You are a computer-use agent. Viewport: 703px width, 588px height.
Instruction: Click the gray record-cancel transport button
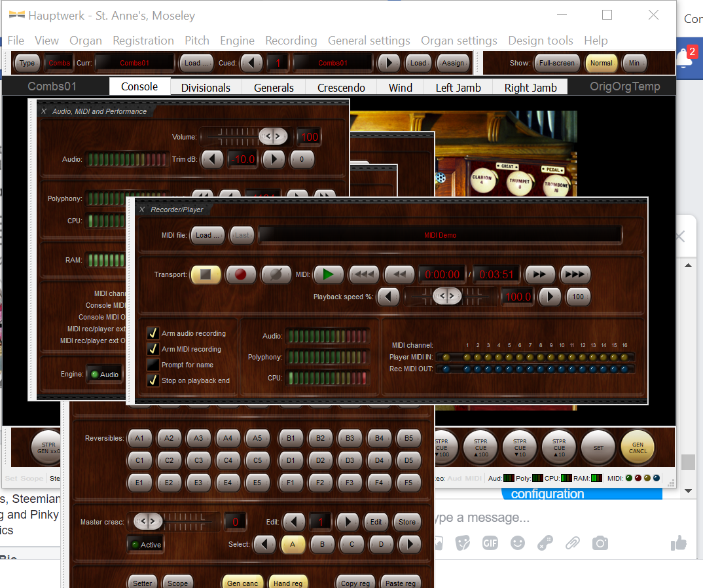(276, 274)
